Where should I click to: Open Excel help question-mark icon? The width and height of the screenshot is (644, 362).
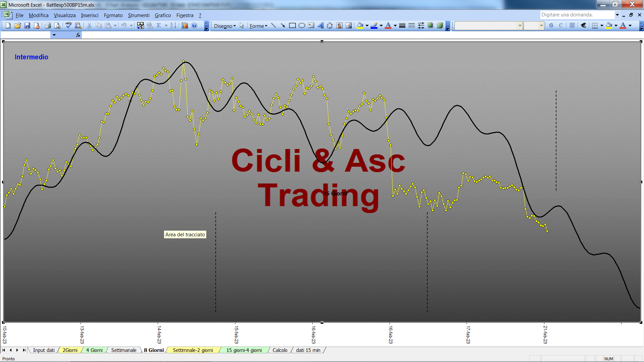pos(194,25)
